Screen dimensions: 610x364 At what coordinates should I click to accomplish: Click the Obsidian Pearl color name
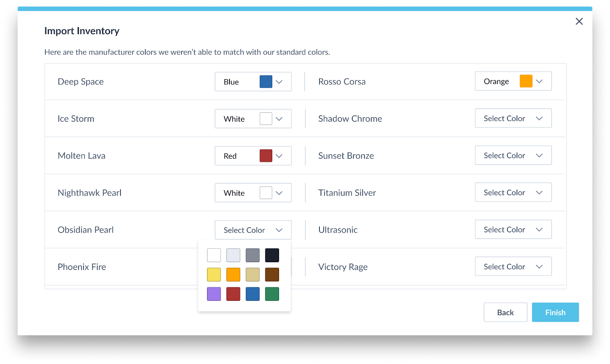[x=86, y=230]
